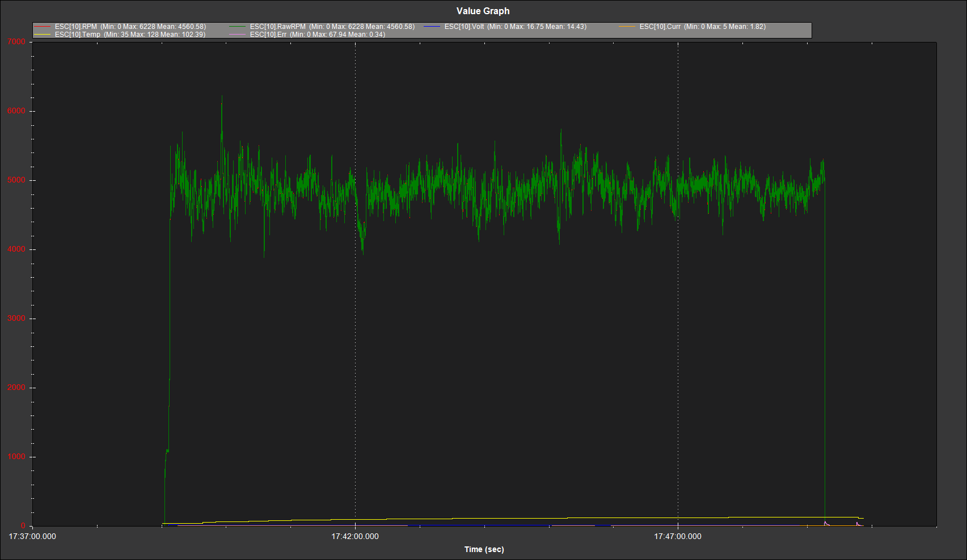967x560 pixels.
Task: Click the 1000 Y-axis label
Action: pos(16,457)
